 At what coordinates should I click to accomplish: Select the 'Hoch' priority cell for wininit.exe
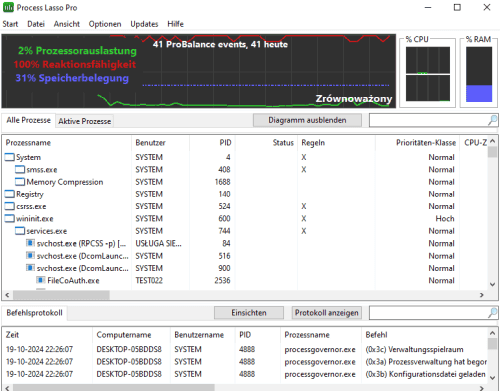[445, 219]
